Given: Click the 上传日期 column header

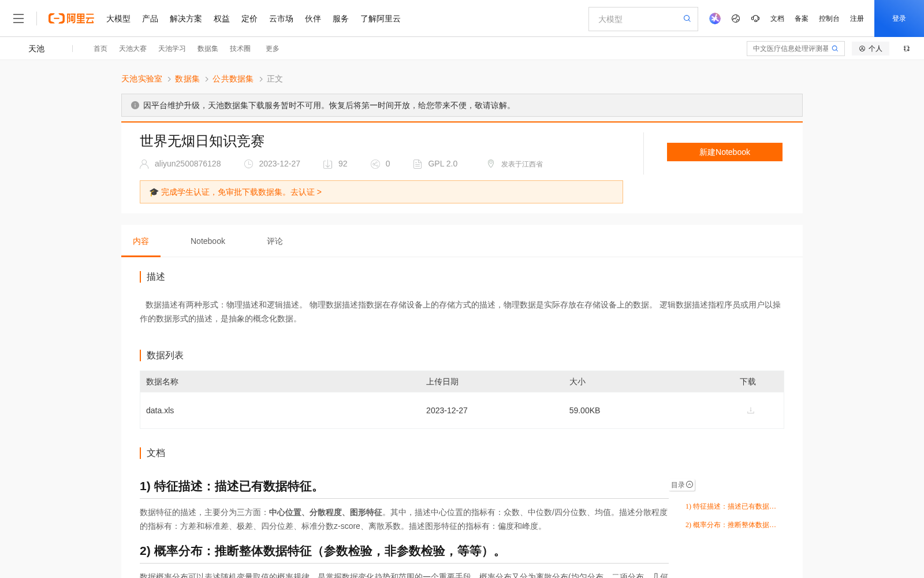Looking at the screenshot, I should pos(442,381).
